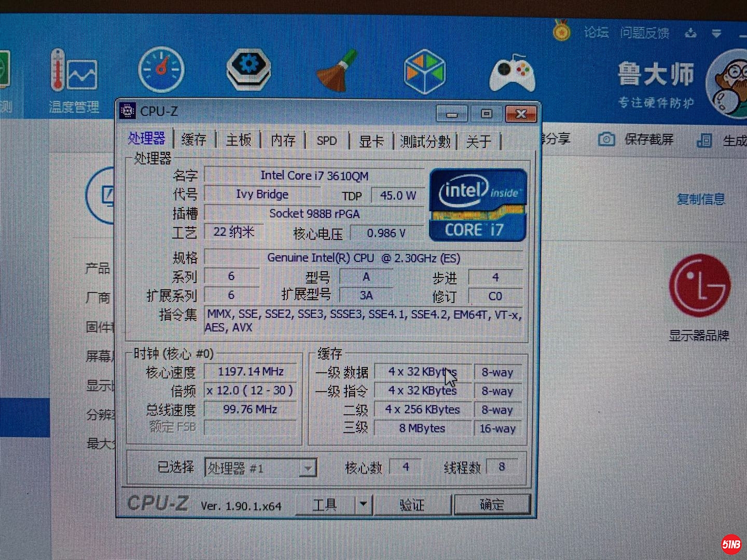This screenshot has height=560, width=747.
Task: Open the 工具 dropdown arrow in CPU-Z
Action: point(363,503)
